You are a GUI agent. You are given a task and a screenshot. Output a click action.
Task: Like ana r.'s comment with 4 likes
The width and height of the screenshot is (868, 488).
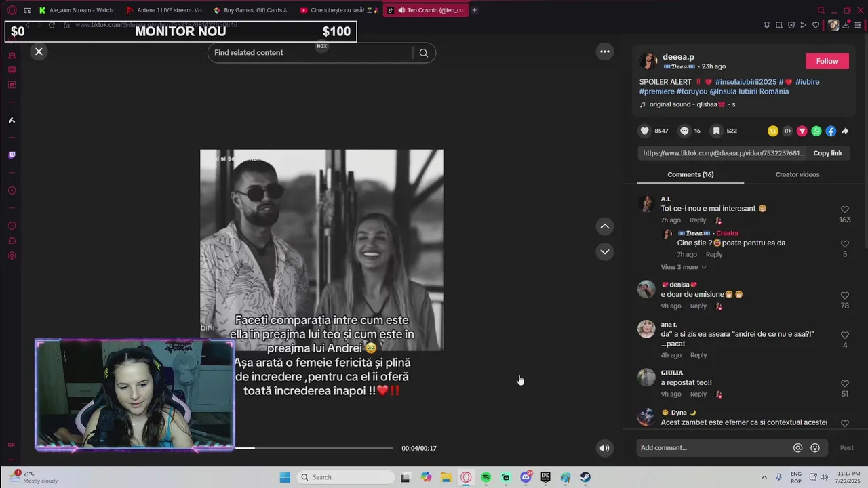pos(845,335)
